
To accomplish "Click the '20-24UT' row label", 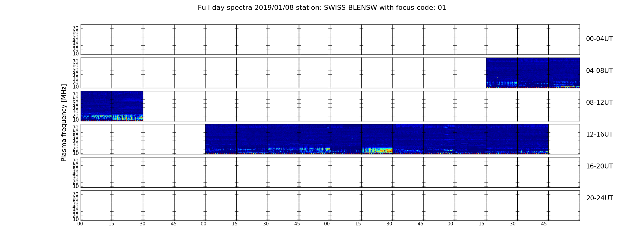I will (x=600, y=198).
